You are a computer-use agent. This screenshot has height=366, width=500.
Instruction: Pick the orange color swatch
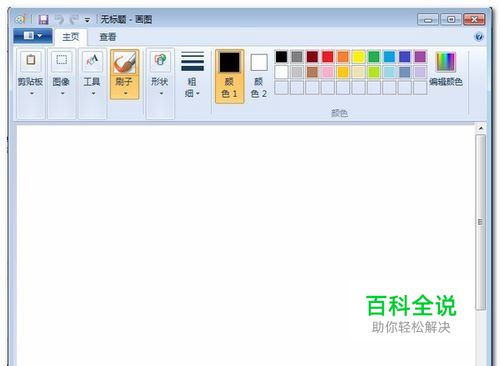(x=343, y=57)
